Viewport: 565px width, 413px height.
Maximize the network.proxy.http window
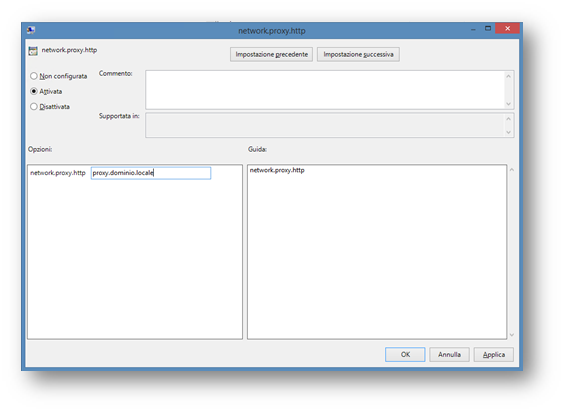[x=488, y=28]
